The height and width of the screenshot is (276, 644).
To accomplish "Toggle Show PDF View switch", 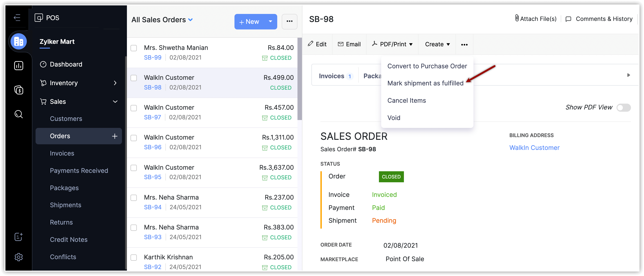I will (623, 108).
